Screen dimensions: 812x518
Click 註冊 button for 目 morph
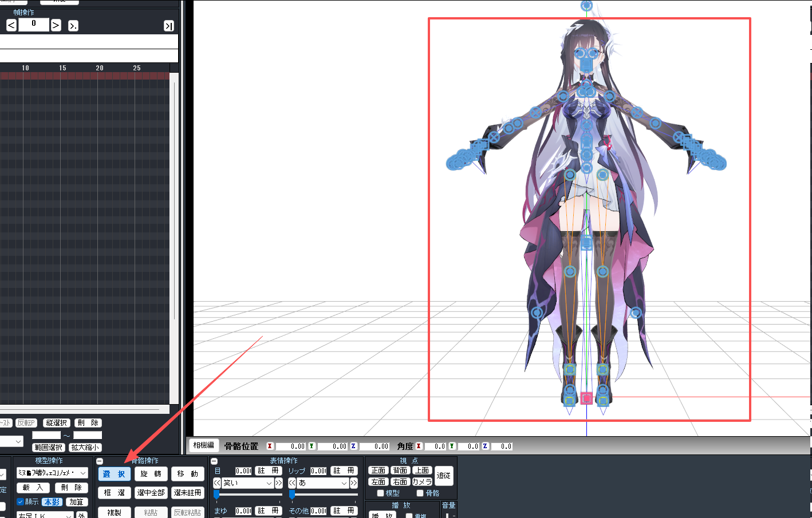[269, 470]
